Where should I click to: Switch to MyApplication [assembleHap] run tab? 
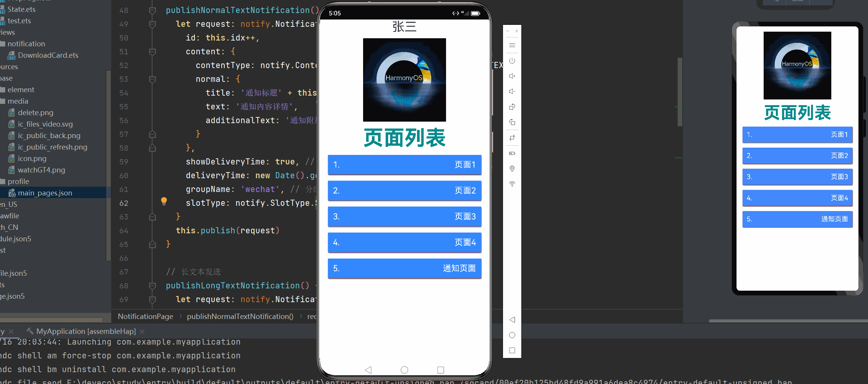click(86, 331)
